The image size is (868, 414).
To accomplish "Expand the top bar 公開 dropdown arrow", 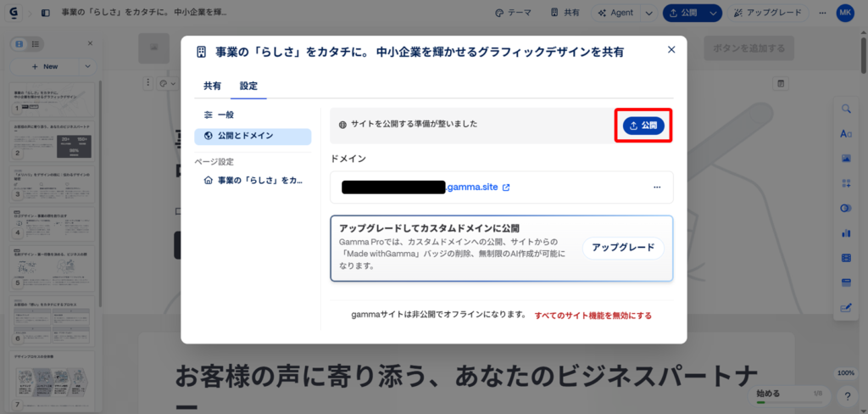I will [x=714, y=14].
